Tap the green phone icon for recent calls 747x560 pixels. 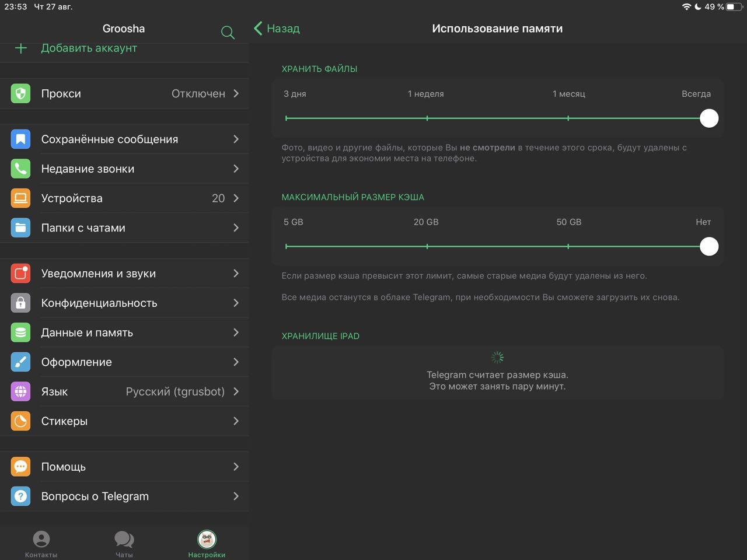pos(20,169)
